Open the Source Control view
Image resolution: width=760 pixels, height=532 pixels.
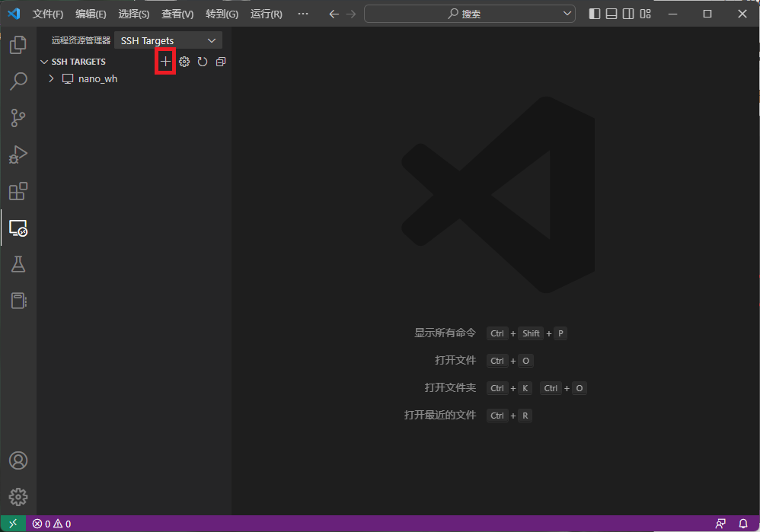click(18, 118)
